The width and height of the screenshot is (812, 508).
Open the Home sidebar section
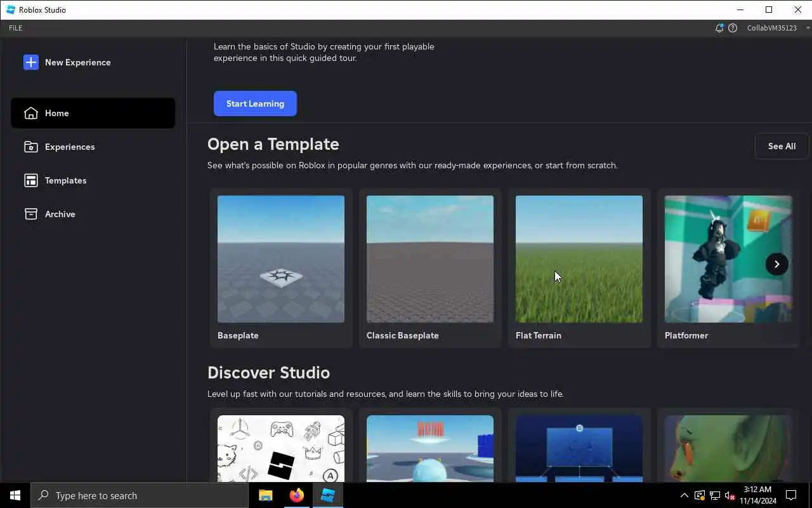[93, 113]
